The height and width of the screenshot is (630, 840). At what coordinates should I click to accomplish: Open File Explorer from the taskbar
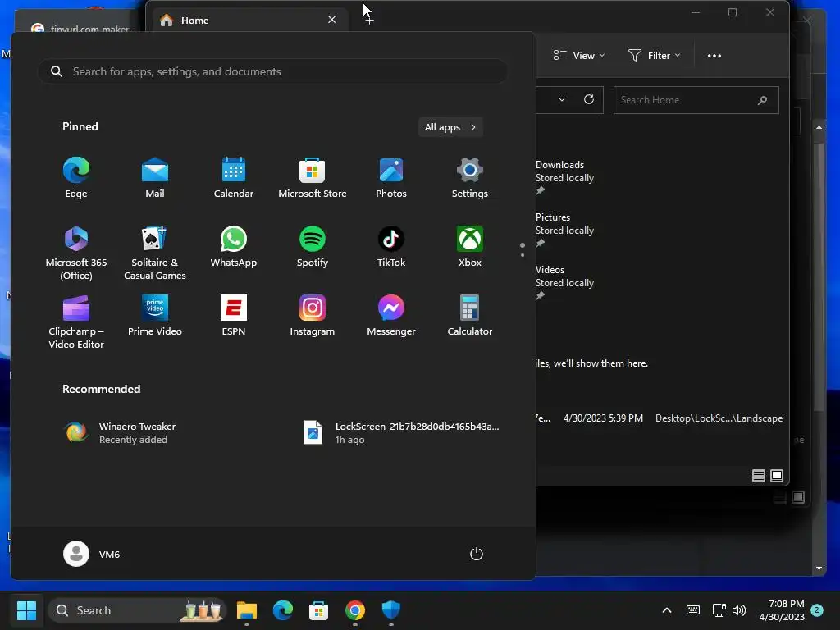coord(247,610)
